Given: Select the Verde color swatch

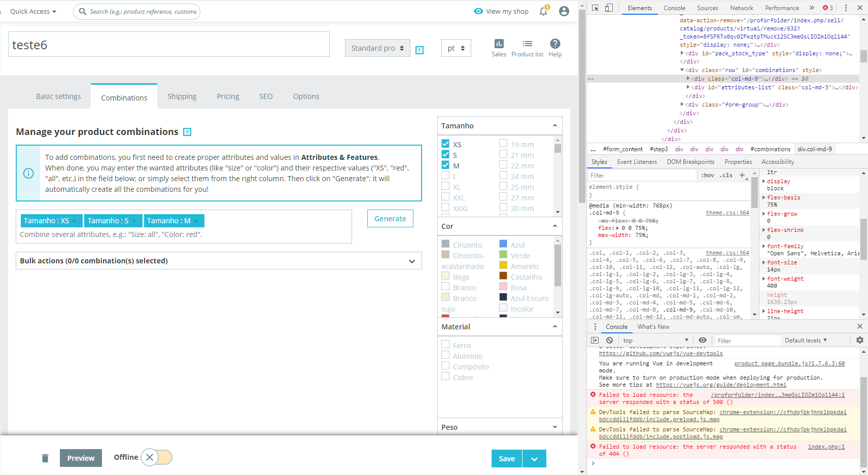Looking at the screenshot, I should (x=503, y=255).
